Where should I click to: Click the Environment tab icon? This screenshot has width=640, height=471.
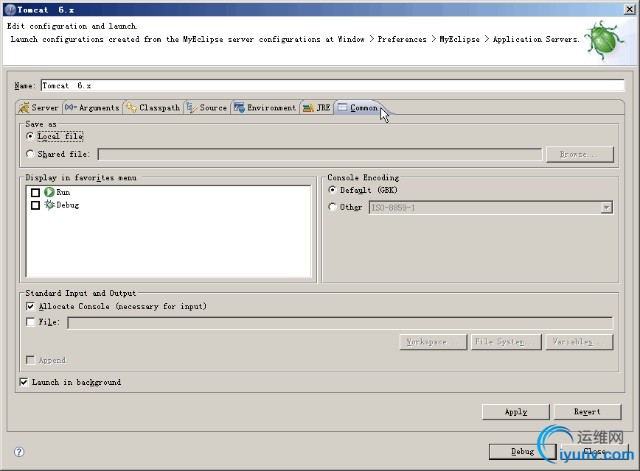[x=239, y=107]
